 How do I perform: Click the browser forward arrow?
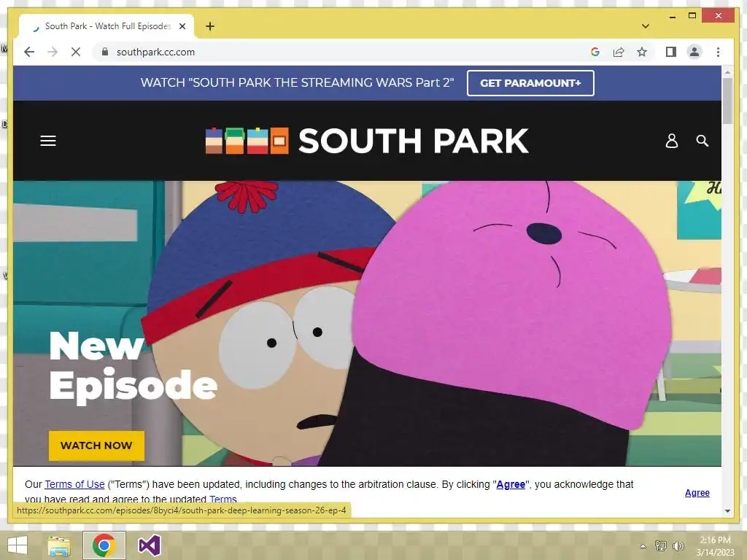pyautogui.click(x=53, y=52)
